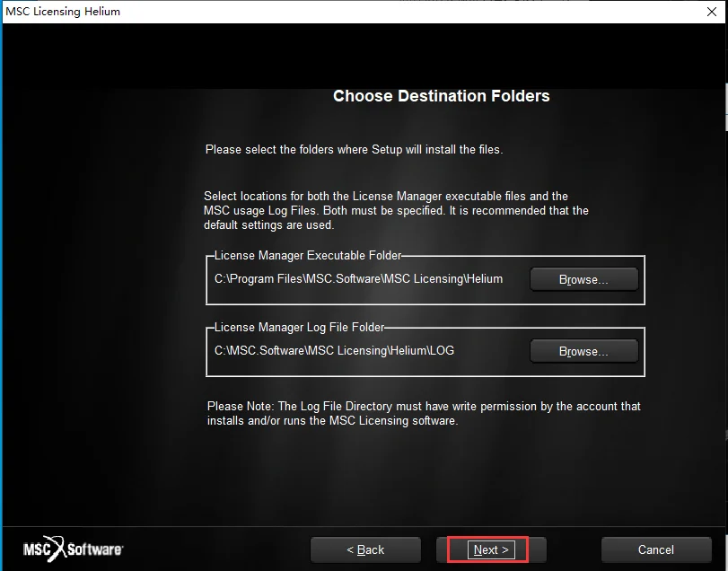Close the MSC Licensing Helium window

[x=712, y=12]
